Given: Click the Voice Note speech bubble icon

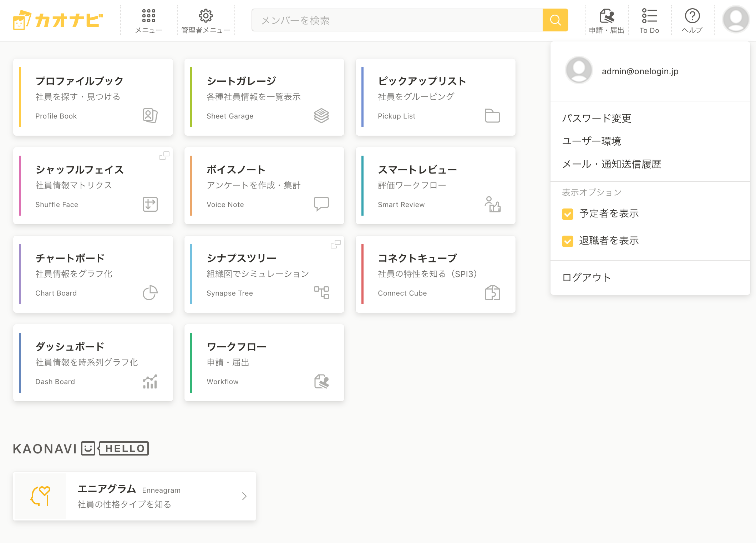Looking at the screenshot, I should click(x=321, y=204).
